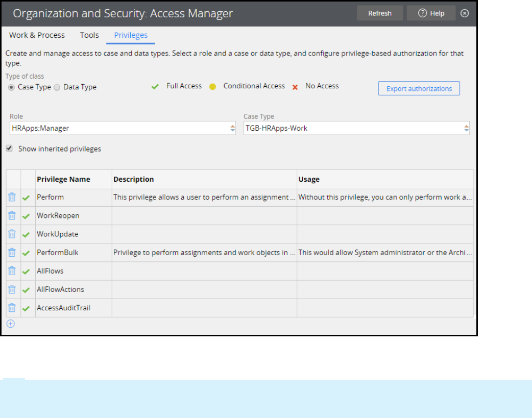Switch to the Work & Process tab
The height and width of the screenshot is (418, 532).
coord(37,35)
